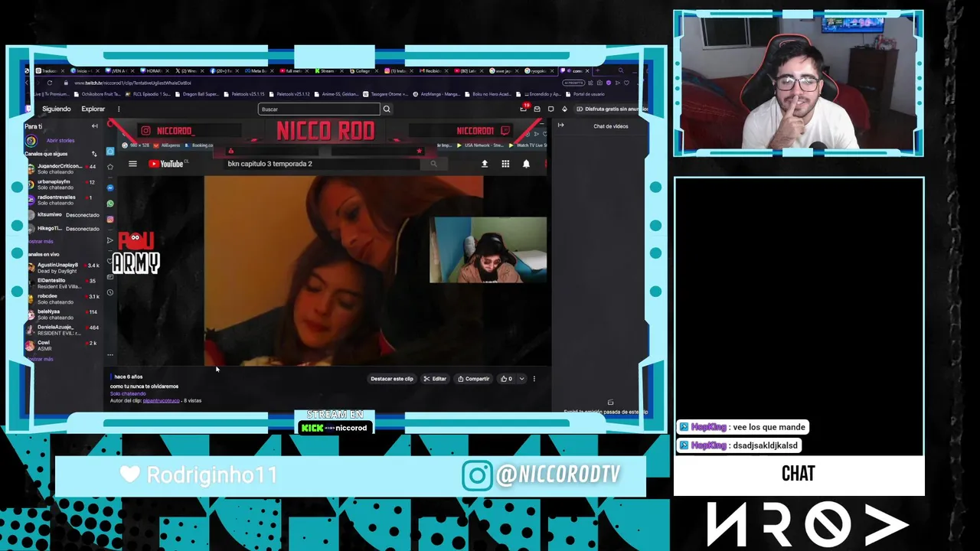980x551 pixels.
Task: Open Abrir stories link
Action: [60, 141]
